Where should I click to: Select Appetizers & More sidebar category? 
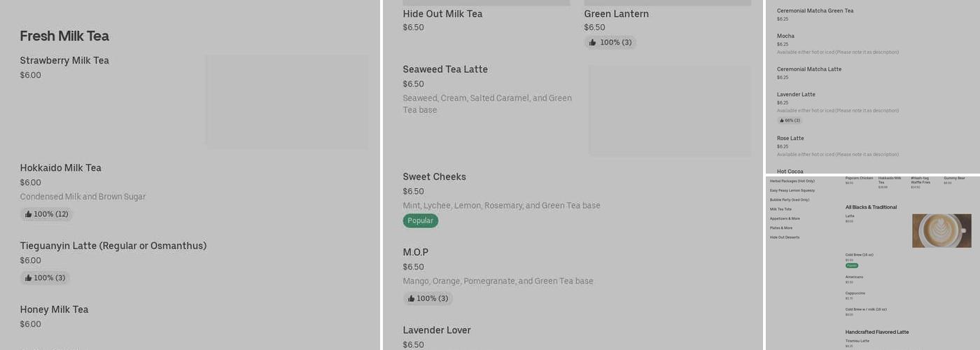(785, 218)
